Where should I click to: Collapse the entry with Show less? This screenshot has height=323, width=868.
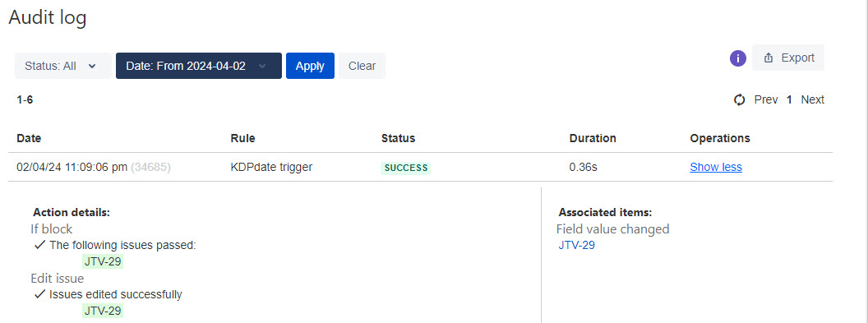click(x=716, y=167)
